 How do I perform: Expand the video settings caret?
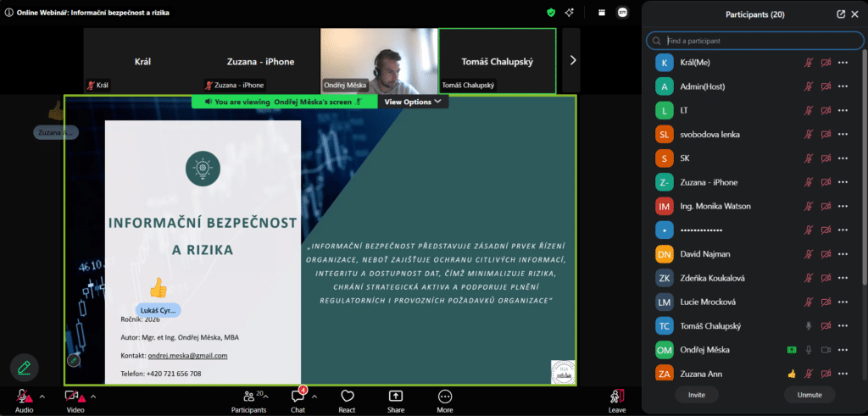click(93, 397)
